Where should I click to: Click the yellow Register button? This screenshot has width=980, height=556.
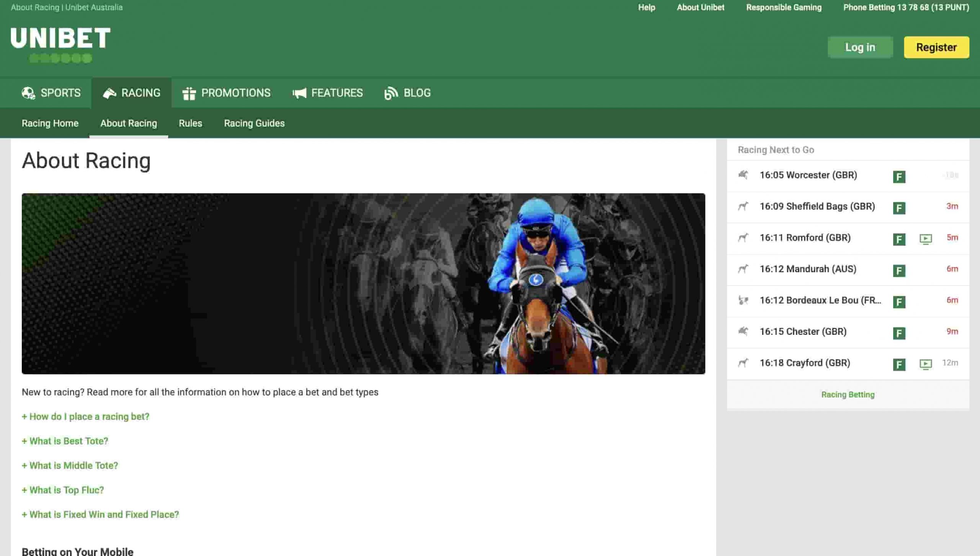[x=936, y=47]
